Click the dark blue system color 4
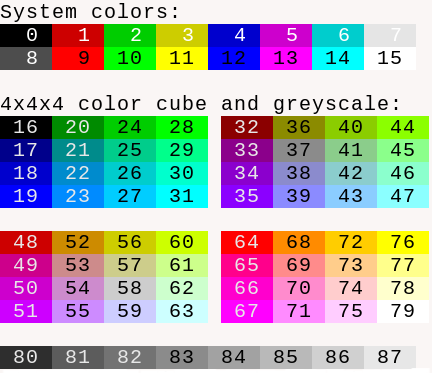 pos(234,35)
